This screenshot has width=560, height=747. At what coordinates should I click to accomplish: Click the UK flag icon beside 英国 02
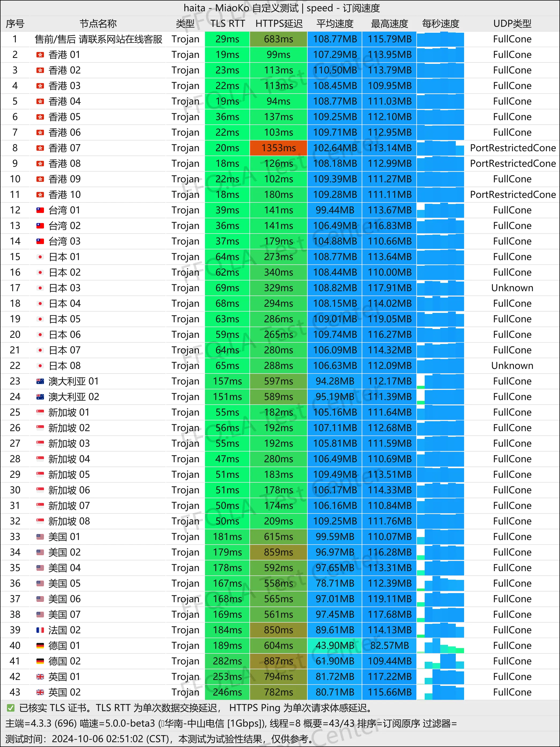40,692
